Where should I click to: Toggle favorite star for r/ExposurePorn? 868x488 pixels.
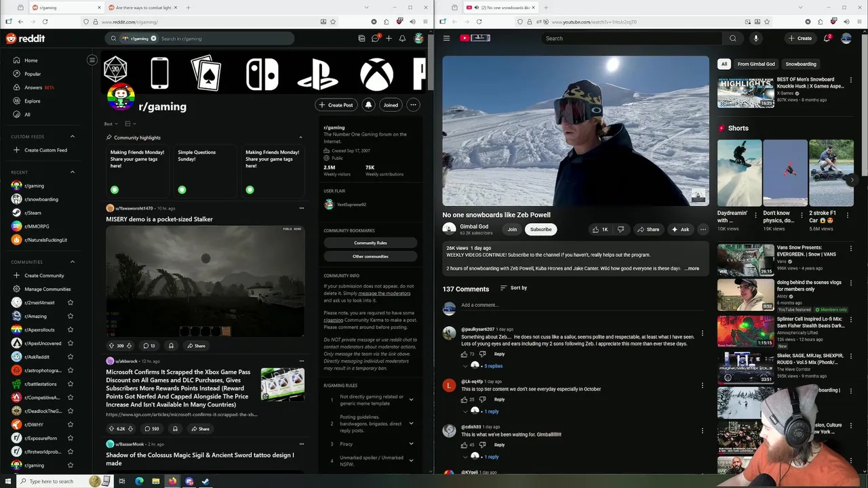coord(71,439)
